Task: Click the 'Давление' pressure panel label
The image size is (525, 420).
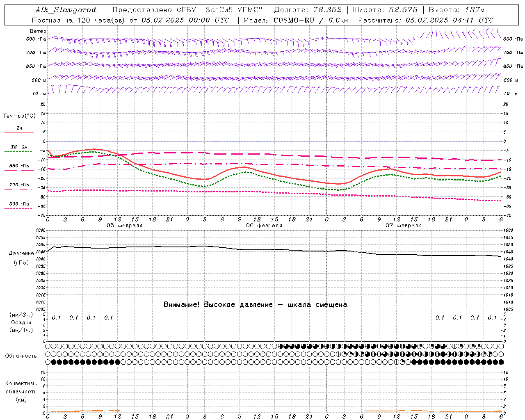Action: tap(21, 253)
